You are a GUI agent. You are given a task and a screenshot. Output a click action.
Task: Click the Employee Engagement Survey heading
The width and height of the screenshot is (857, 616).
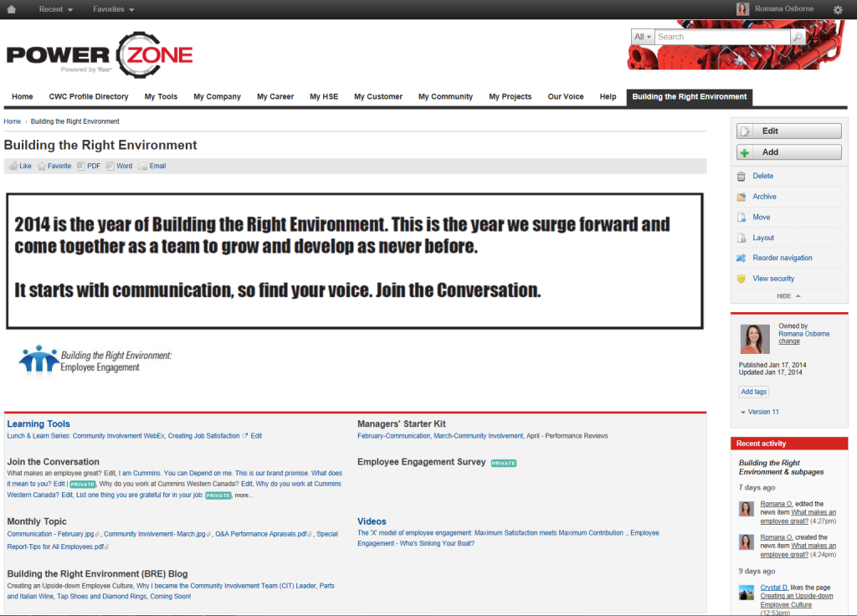coord(422,462)
